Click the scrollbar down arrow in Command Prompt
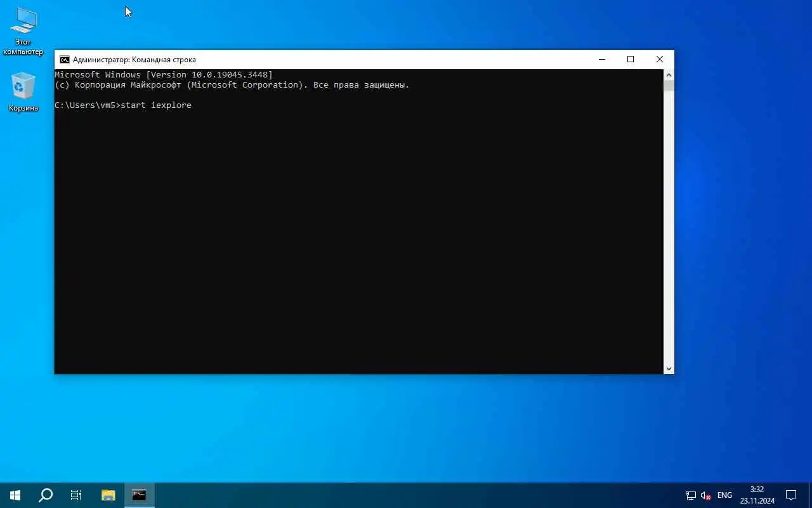The image size is (812, 508). [669, 368]
